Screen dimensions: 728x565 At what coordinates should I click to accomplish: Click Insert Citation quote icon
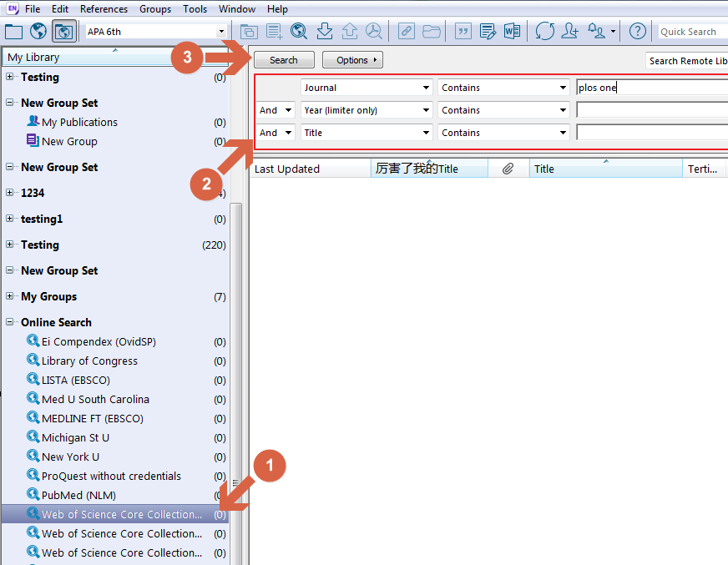(x=463, y=32)
